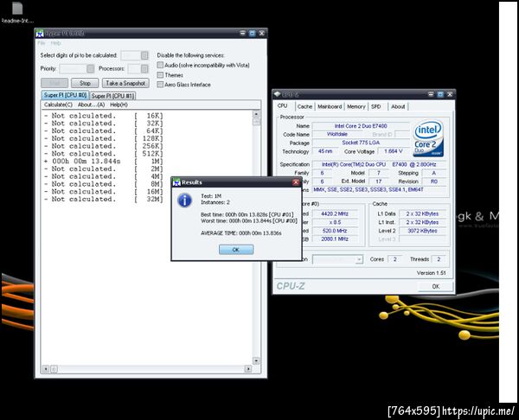Click the Results dialog title icon
Screen dimensions: 519x420
[176, 181]
